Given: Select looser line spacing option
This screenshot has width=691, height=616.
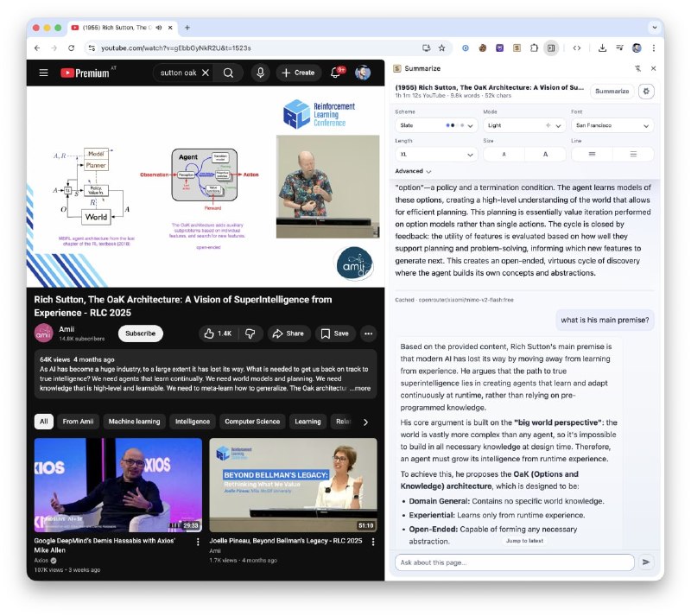Looking at the screenshot, I should (x=633, y=155).
